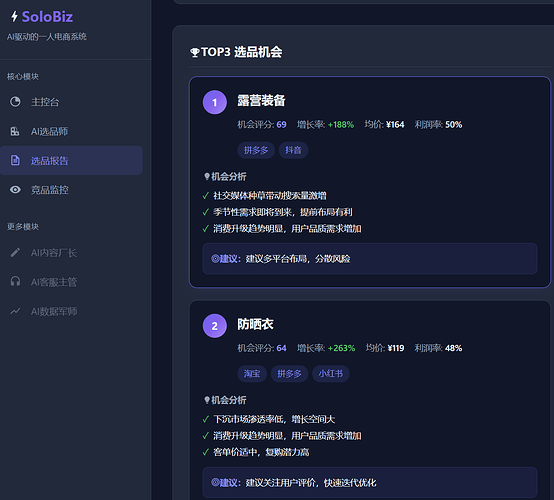Click the 建议多平台布局，分散风险 suggestion box
Viewport: 554px width, 500px height.
coord(370,259)
